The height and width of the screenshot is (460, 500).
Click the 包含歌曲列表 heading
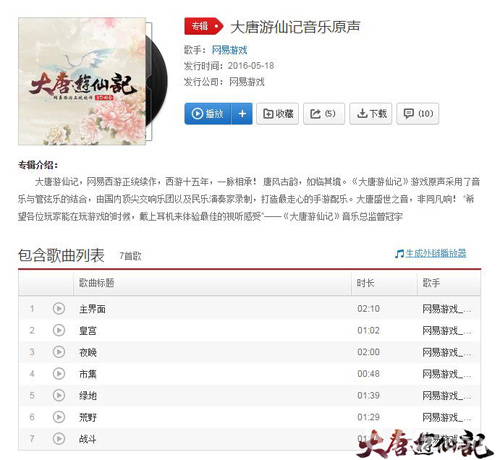point(61,255)
